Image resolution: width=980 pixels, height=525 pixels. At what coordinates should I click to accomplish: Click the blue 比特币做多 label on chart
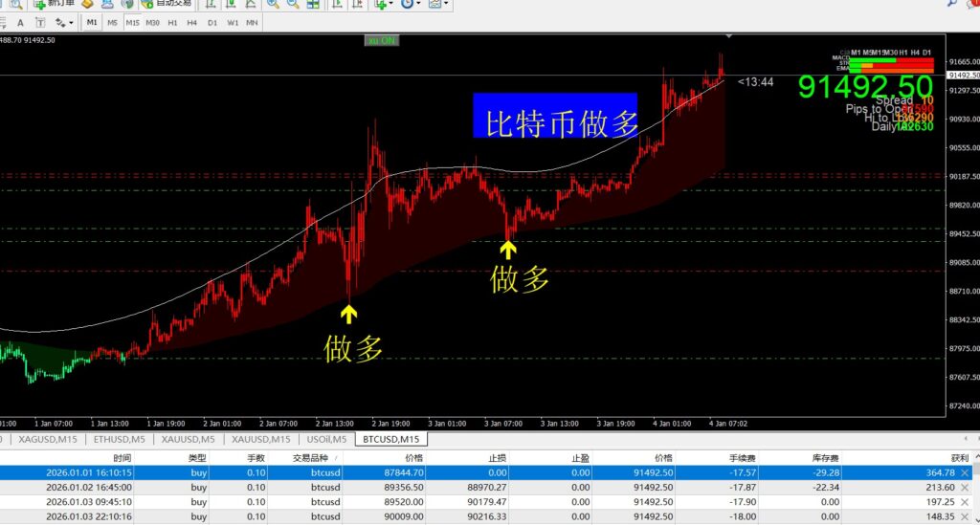tap(555, 116)
